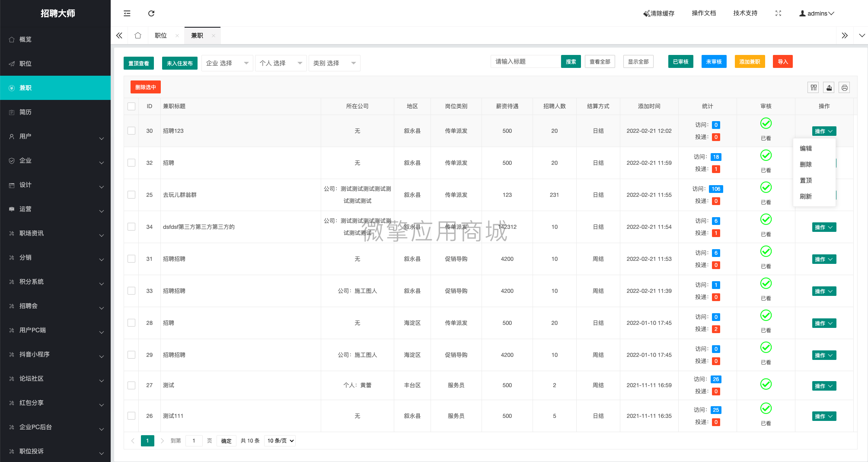This screenshot has width=868, height=462.
Task: Click the orange 添加兼职 button
Action: coord(750,62)
